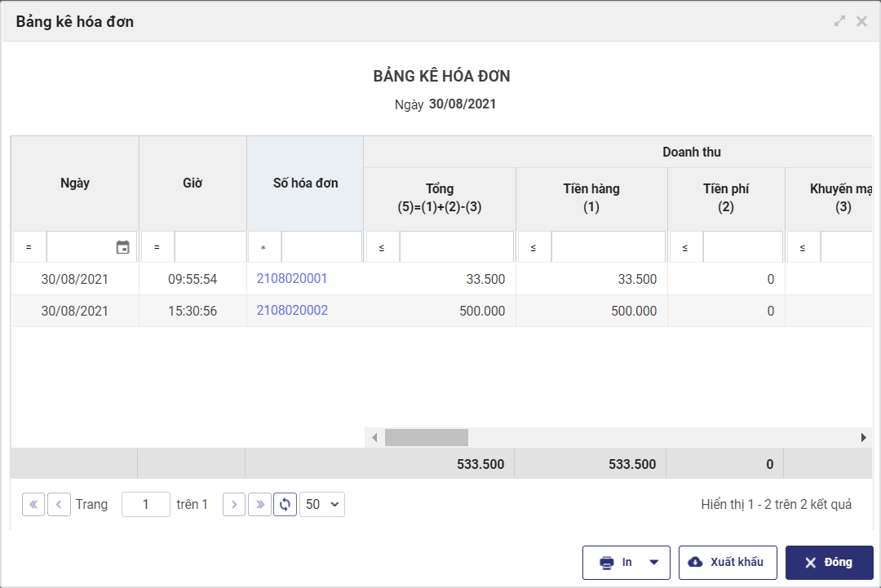Go to the previous page arrow
Image resolution: width=881 pixels, height=588 pixels.
[x=59, y=505]
